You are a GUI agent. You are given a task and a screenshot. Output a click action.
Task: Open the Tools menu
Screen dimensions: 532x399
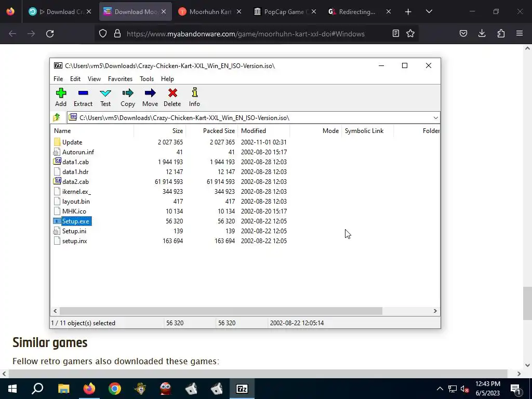click(x=147, y=79)
